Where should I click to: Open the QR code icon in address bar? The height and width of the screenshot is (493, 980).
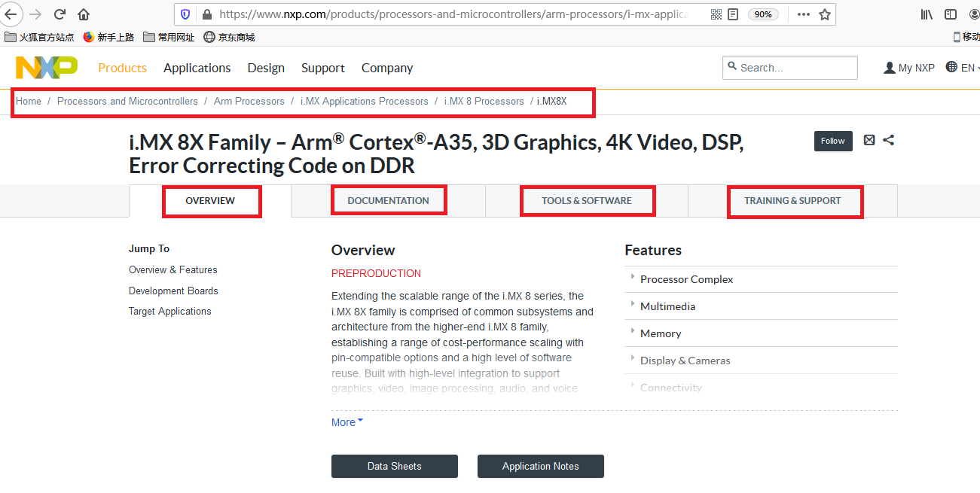716,14
